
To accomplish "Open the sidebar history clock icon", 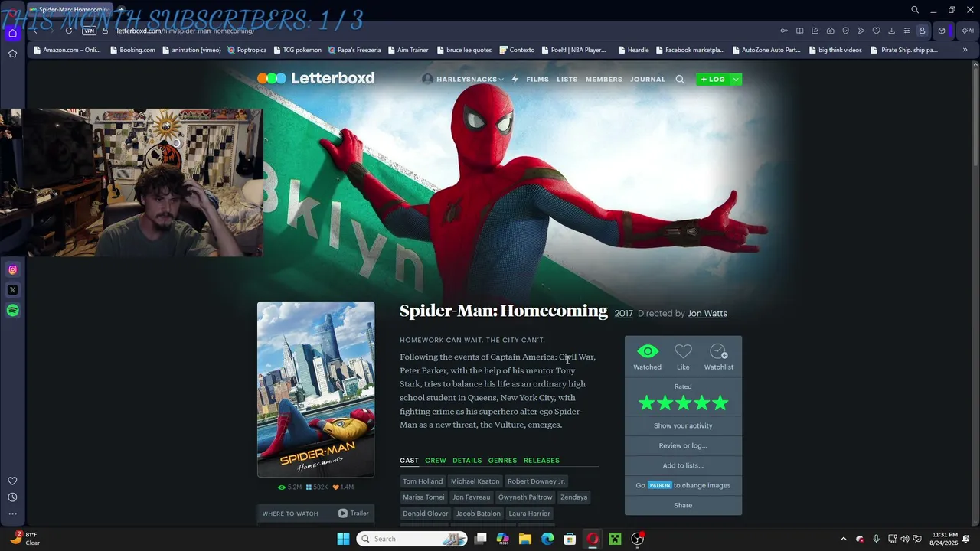I will coord(12,497).
